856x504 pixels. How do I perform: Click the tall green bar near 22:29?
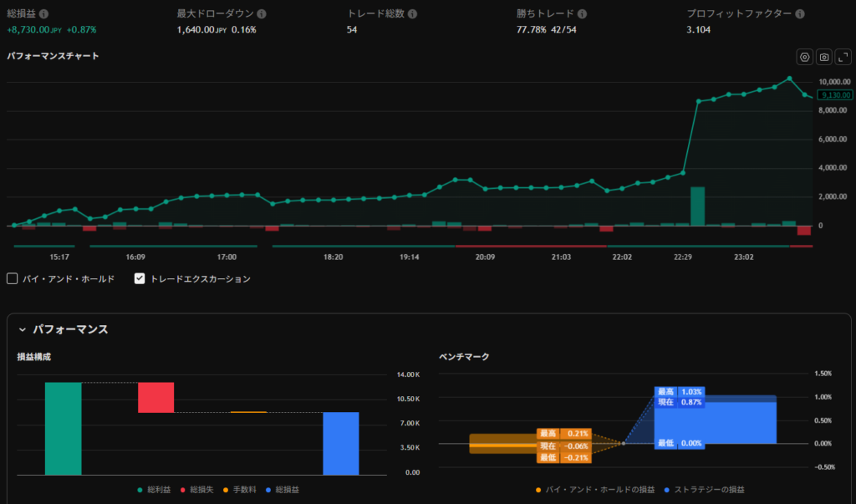click(x=697, y=206)
